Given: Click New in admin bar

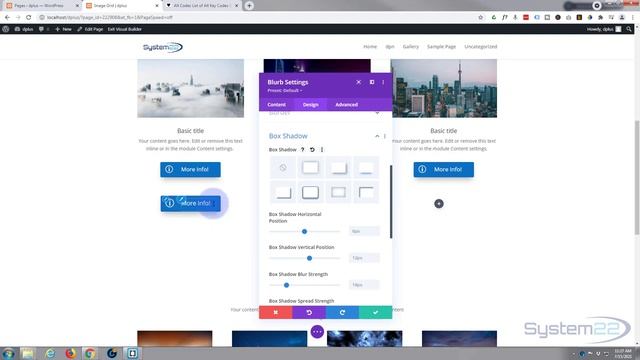Looking at the screenshot, I should tap(63, 29).
